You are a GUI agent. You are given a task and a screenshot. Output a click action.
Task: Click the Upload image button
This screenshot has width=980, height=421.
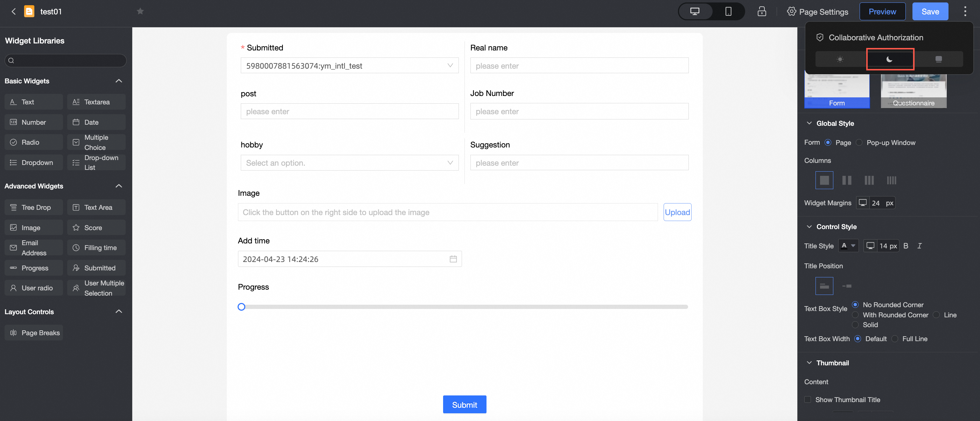(677, 212)
